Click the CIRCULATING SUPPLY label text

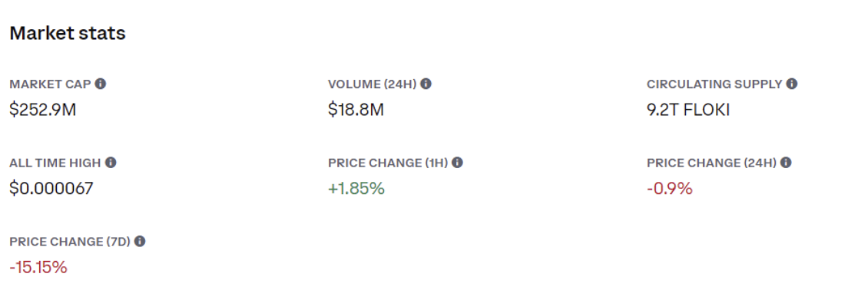click(714, 84)
